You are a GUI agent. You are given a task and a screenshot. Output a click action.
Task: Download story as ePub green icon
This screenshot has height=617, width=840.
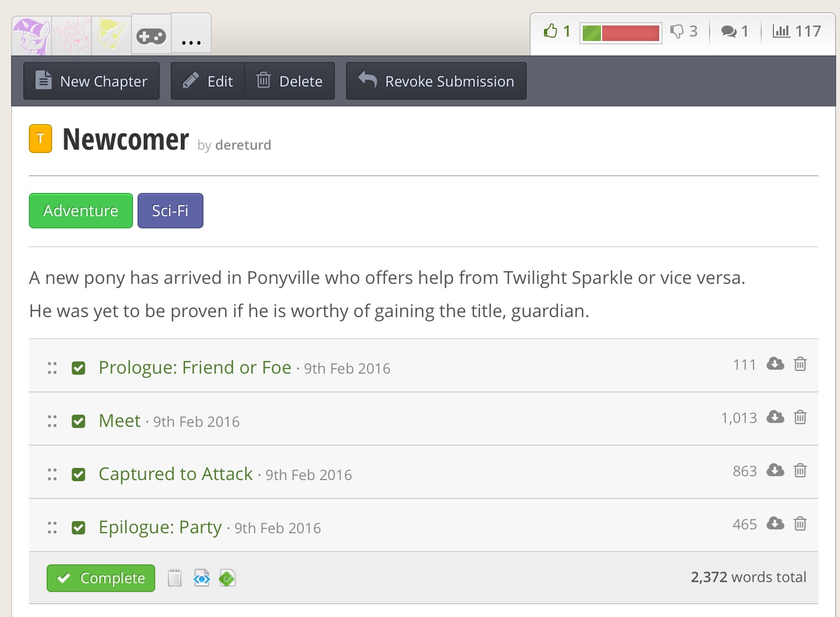tap(227, 578)
